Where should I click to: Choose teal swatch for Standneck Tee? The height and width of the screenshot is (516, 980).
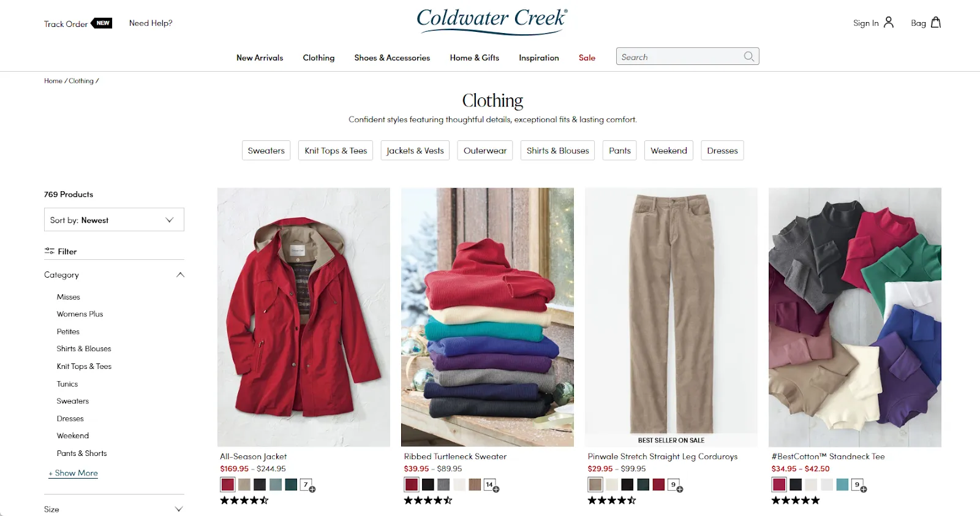[842, 485]
